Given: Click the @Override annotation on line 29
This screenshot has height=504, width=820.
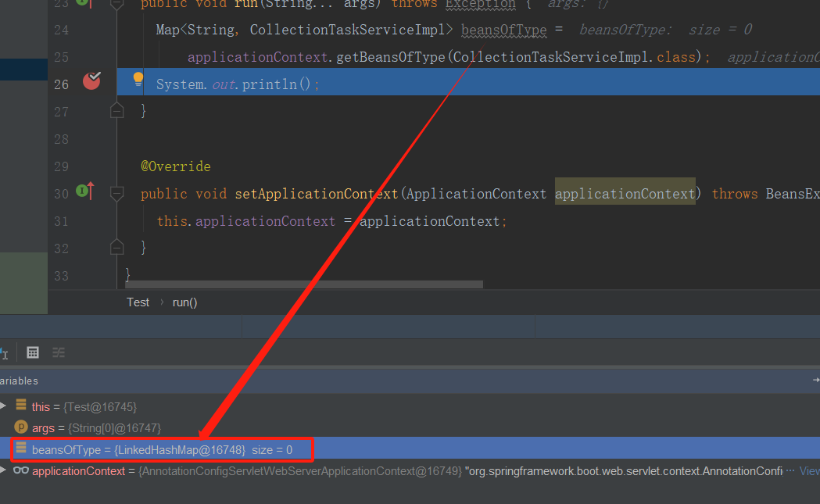Looking at the screenshot, I should [176, 166].
